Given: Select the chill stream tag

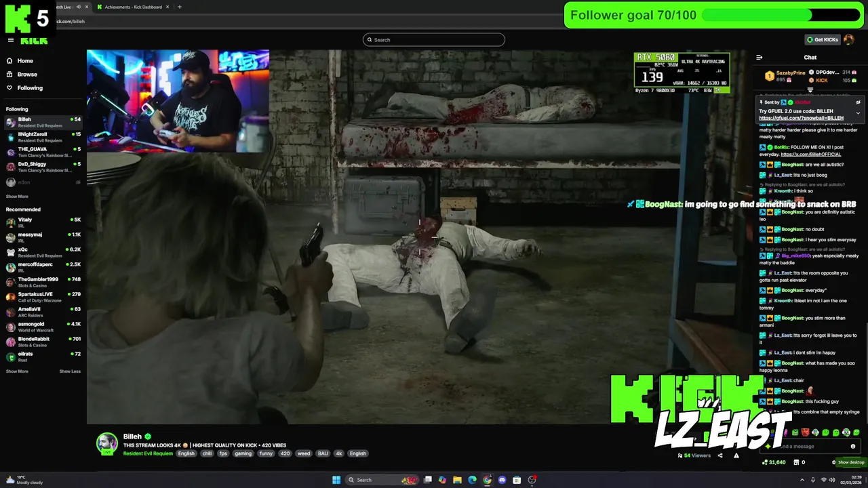Looking at the screenshot, I should pos(207,453).
